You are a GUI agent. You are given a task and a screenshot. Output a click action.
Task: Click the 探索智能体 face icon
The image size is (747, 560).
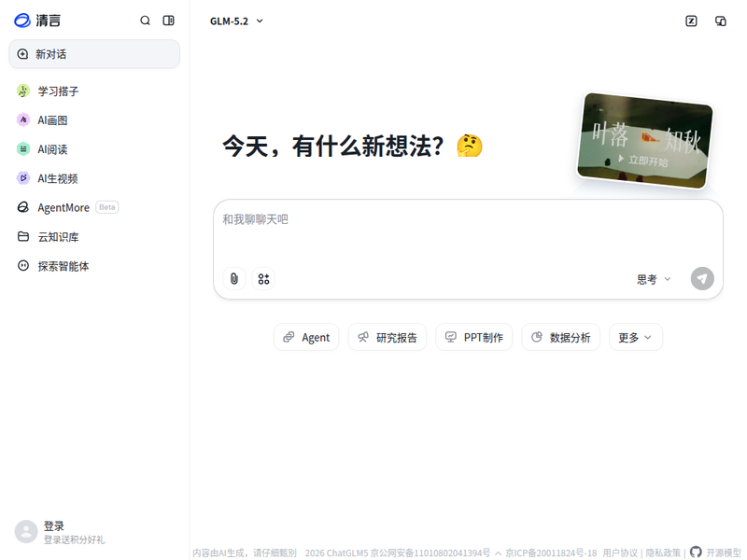tap(22, 265)
